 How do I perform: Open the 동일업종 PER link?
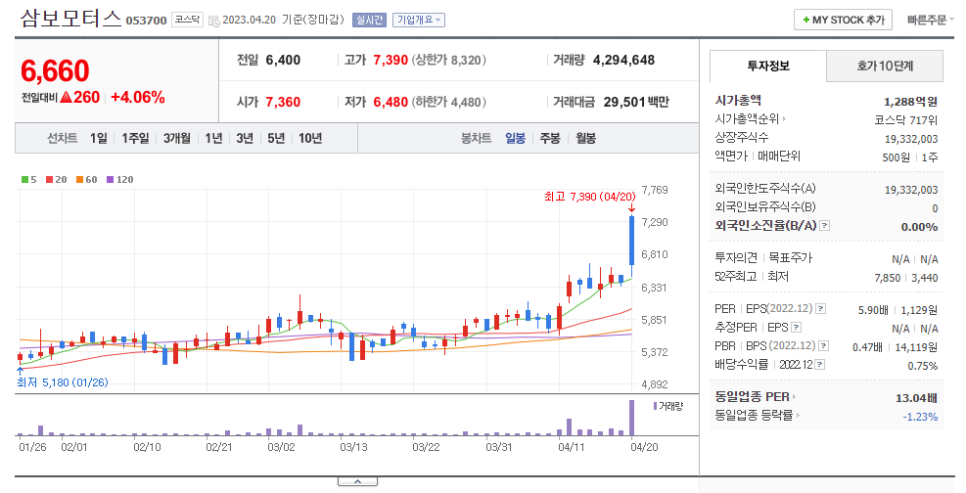point(755,396)
